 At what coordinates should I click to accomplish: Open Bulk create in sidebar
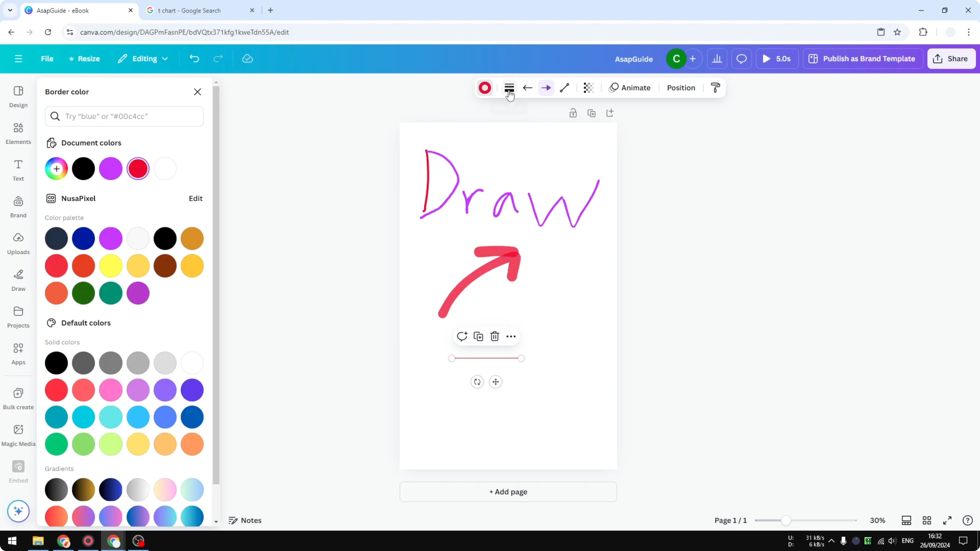tap(18, 398)
